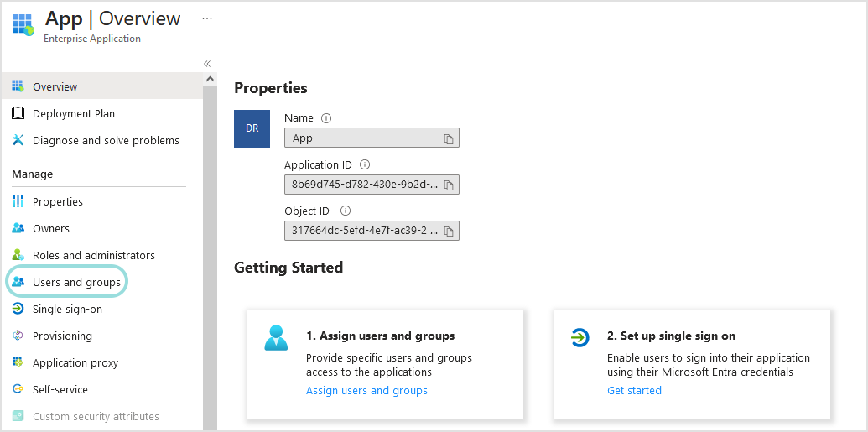Open Application proxy

pyautogui.click(x=75, y=362)
